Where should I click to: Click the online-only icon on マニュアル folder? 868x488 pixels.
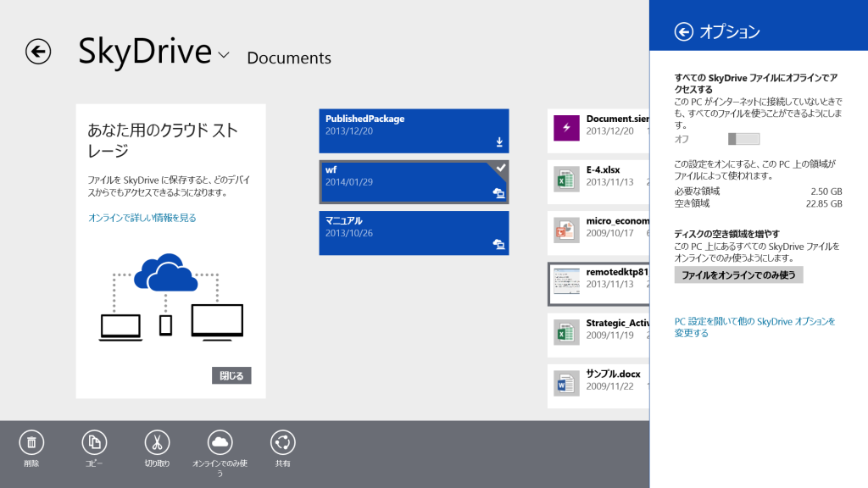click(498, 244)
